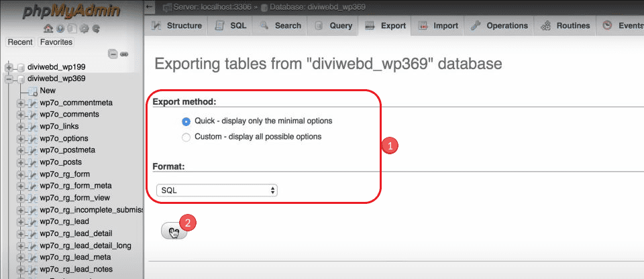Screen dimensions: 644x279
Task: Click the Home icon under phpMyAdmin logo
Action: coord(48,29)
